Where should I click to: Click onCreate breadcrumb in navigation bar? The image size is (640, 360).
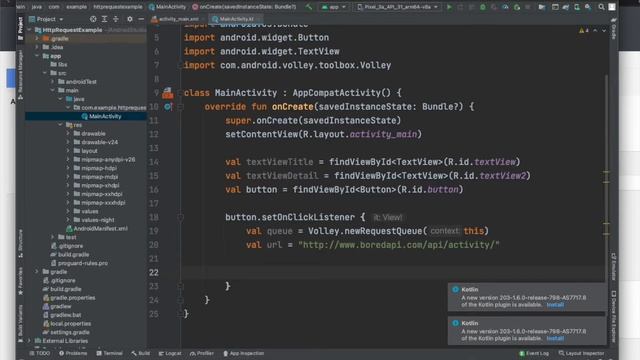(x=244, y=7)
